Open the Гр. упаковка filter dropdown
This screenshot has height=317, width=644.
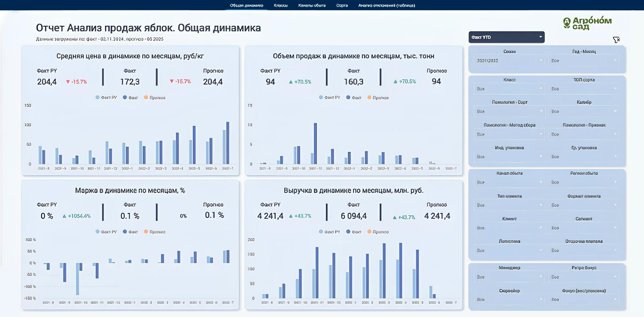tap(583, 157)
